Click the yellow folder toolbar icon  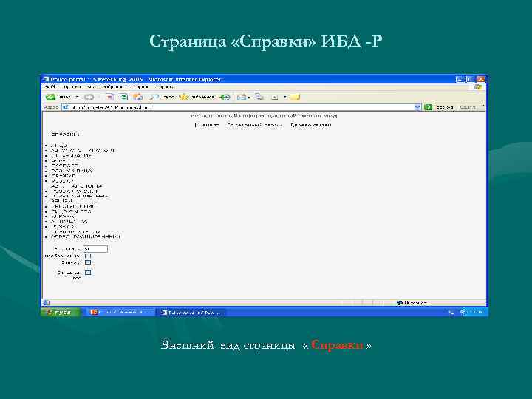coord(295,97)
